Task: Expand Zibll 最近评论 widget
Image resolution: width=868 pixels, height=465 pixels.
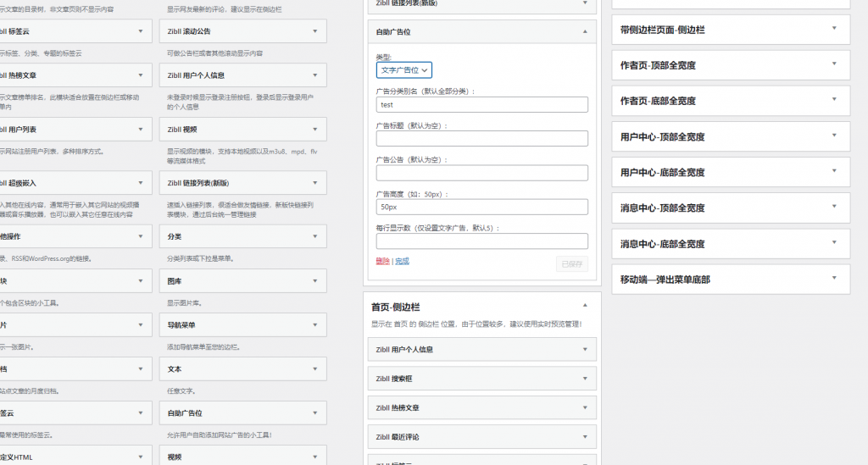Action: [x=585, y=437]
